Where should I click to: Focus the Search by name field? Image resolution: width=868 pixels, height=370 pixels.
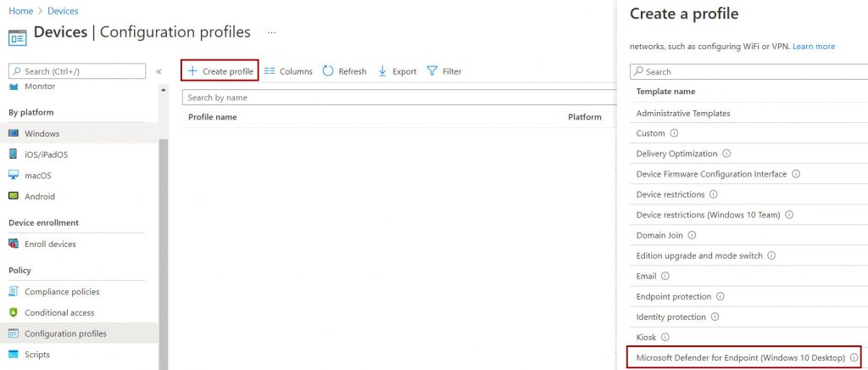point(399,98)
